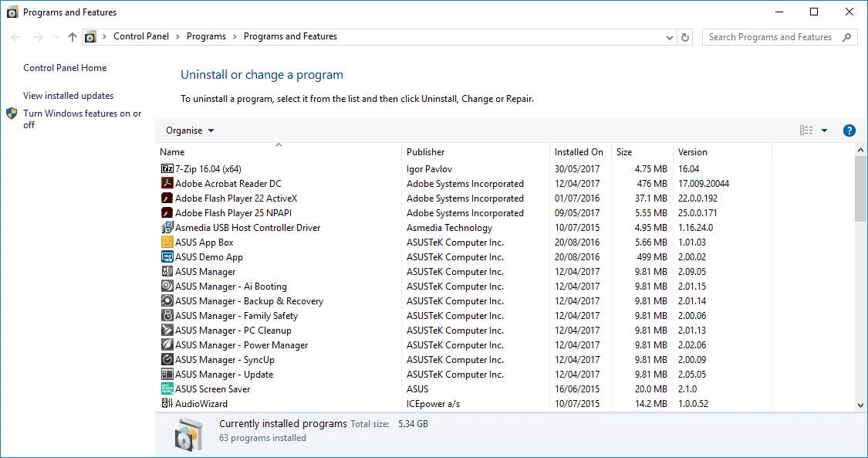868x458 pixels.
Task: Click the ASUS Demo App icon
Action: [167, 256]
